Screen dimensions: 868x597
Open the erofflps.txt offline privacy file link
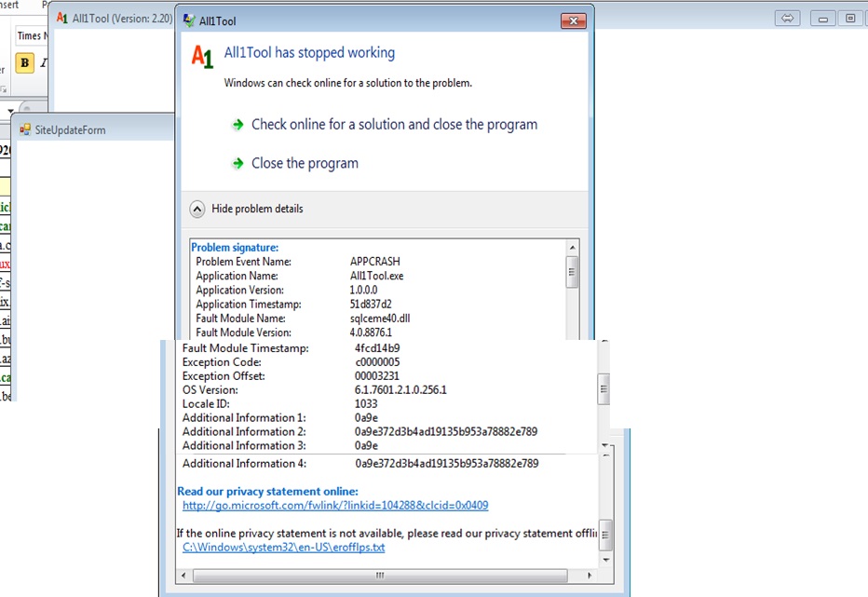(283, 547)
